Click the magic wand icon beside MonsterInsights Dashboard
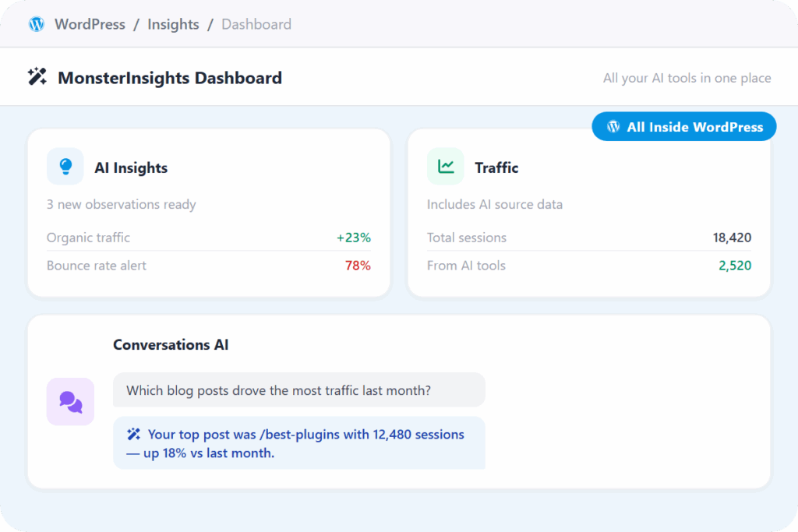Image resolution: width=798 pixels, height=532 pixels. point(37,77)
